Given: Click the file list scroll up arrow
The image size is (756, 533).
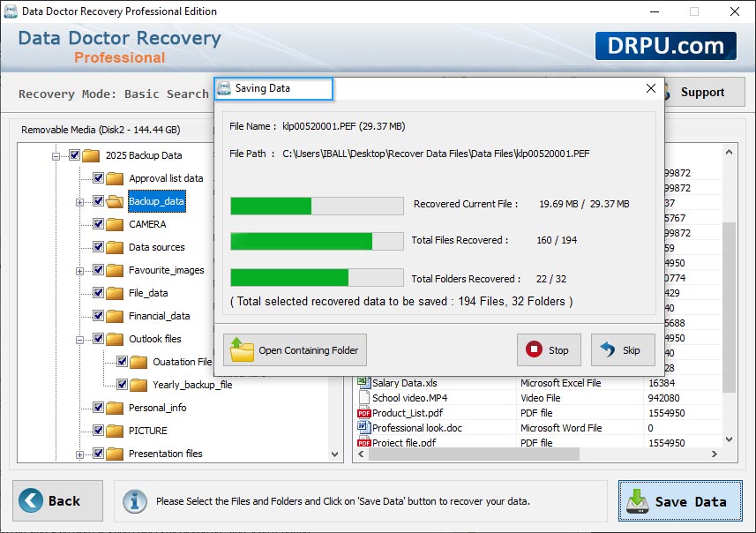Looking at the screenshot, I should pyautogui.click(x=729, y=152).
